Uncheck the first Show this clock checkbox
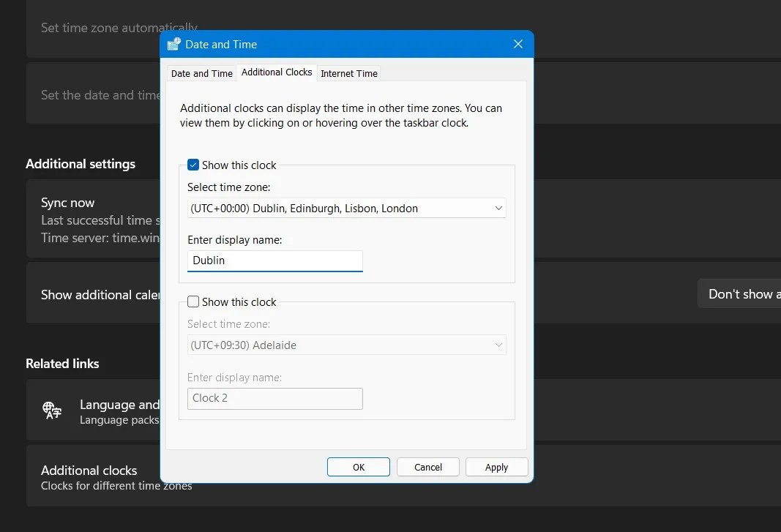The height and width of the screenshot is (532, 781). (x=193, y=165)
